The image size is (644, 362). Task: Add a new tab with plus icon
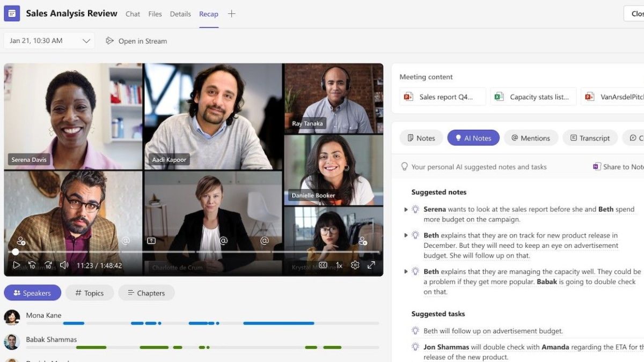pos(231,14)
